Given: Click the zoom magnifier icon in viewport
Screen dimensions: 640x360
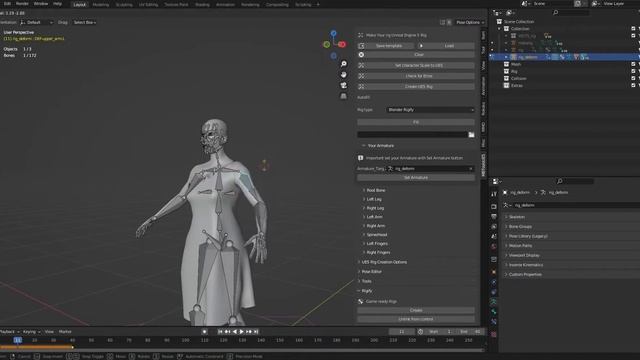Looking at the screenshot, I should (x=344, y=64).
